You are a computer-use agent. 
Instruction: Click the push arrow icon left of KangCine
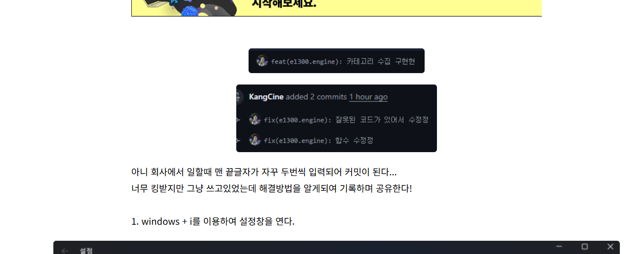click(x=239, y=97)
